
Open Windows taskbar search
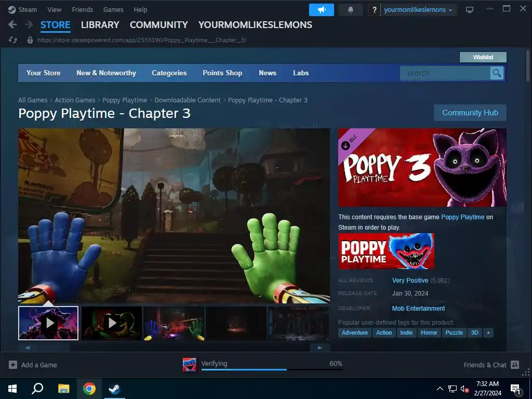pyautogui.click(x=37, y=389)
